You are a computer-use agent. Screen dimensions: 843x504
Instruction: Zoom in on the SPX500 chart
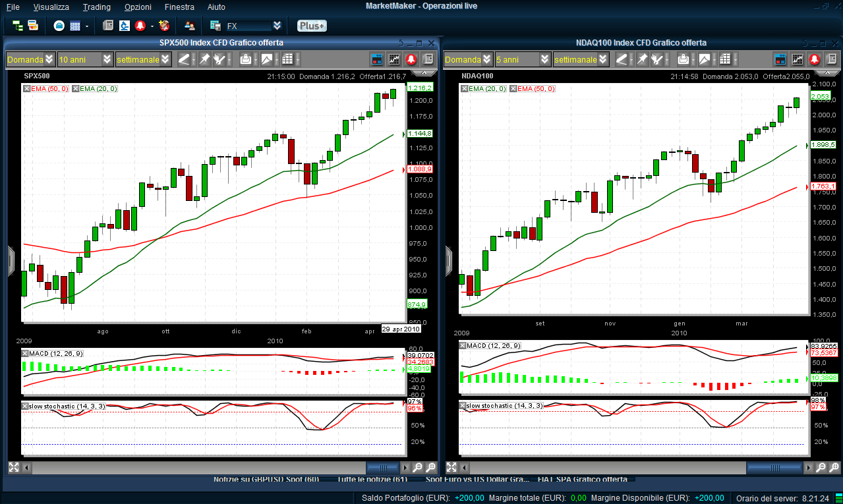(x=431, y=467)
